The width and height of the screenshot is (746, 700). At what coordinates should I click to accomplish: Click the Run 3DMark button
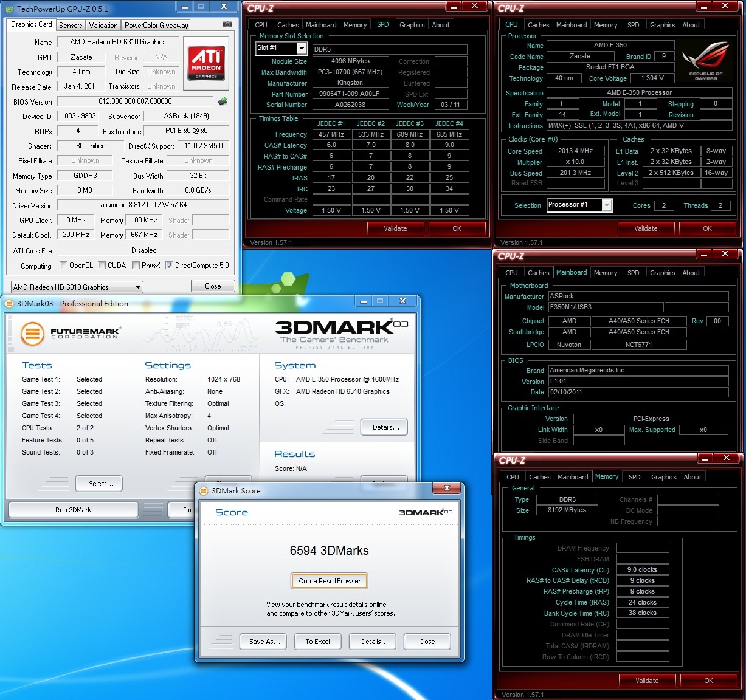point(73,510)
